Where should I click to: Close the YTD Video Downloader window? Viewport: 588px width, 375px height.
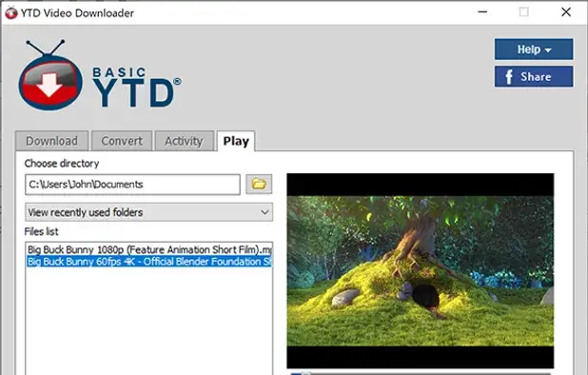coord(566,12)
